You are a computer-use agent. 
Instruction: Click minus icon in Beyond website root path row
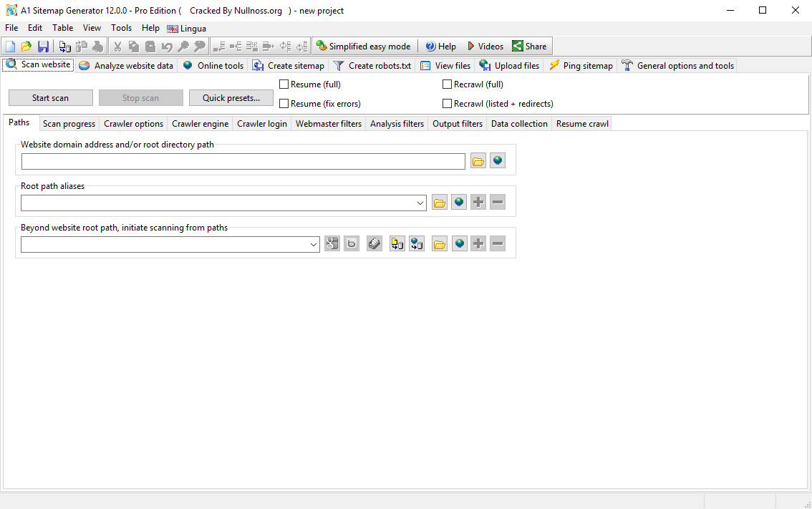498,244
